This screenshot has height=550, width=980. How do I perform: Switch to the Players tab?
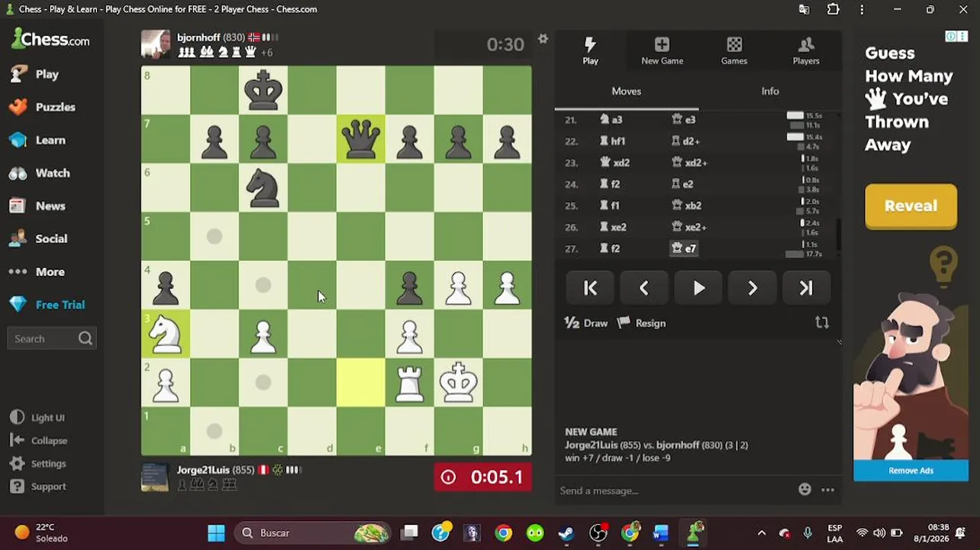(805, 50)
